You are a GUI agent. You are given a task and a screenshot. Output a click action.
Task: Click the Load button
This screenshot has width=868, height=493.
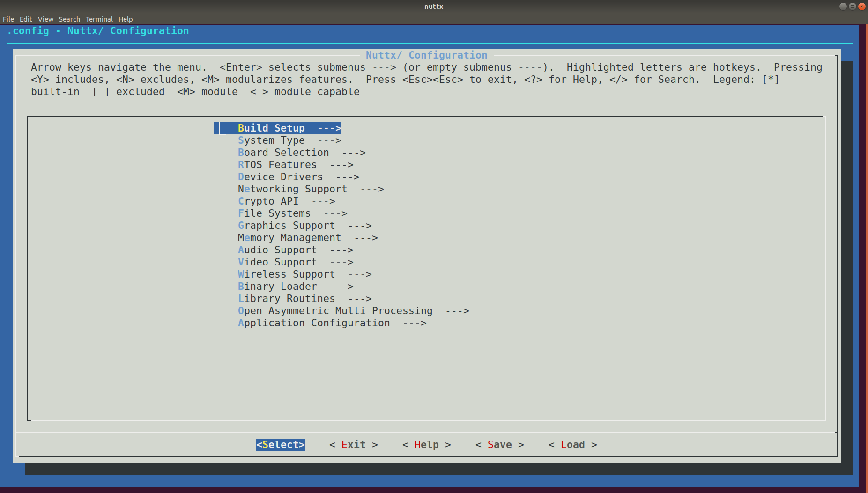tap(572, 445)
